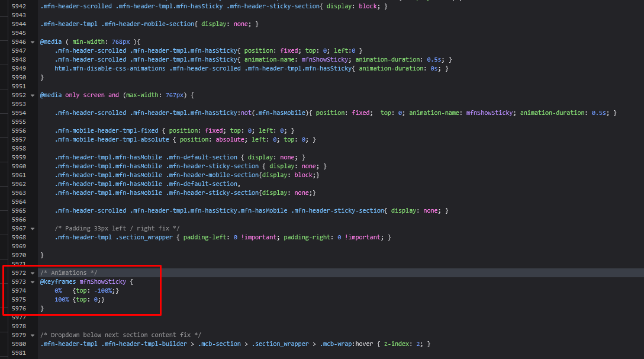This screenshot has height=359, width=644.
Task: Click the 'z-index: 2' declaration on line 5980
Action: (402, 344)
